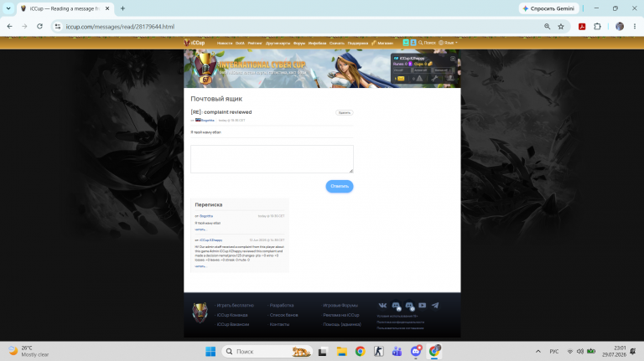Open footer link Играть бесплатно
The width and height of the screenshot is (644, 361).
[236, 305]
